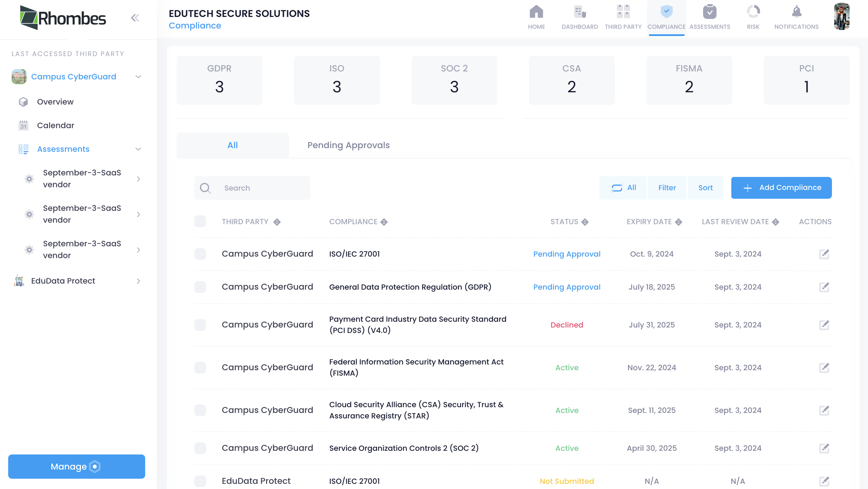Switch to the All tab
Viewport: 868px width, 489px height.
(232, 145)
